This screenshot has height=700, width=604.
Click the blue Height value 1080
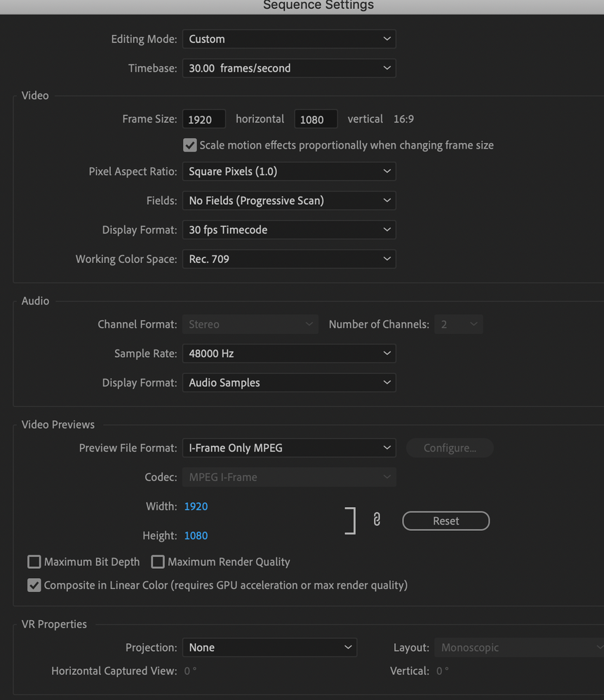pyautogui.click(x=196, y=535)
